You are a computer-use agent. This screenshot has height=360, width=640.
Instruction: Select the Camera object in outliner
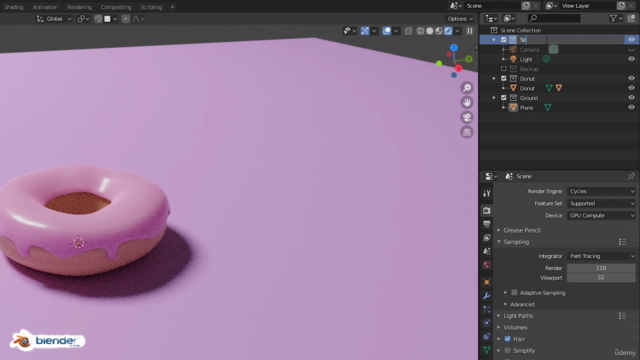[529, 49]
